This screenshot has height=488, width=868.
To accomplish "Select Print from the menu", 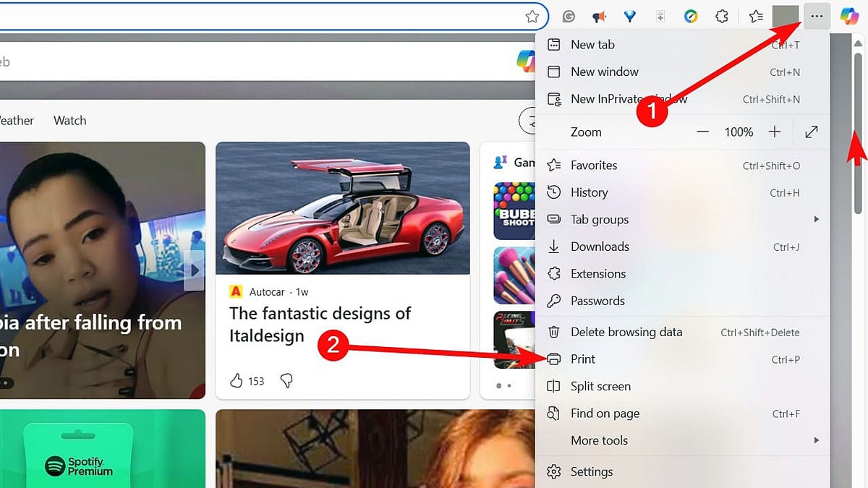I will coord(583,359).
